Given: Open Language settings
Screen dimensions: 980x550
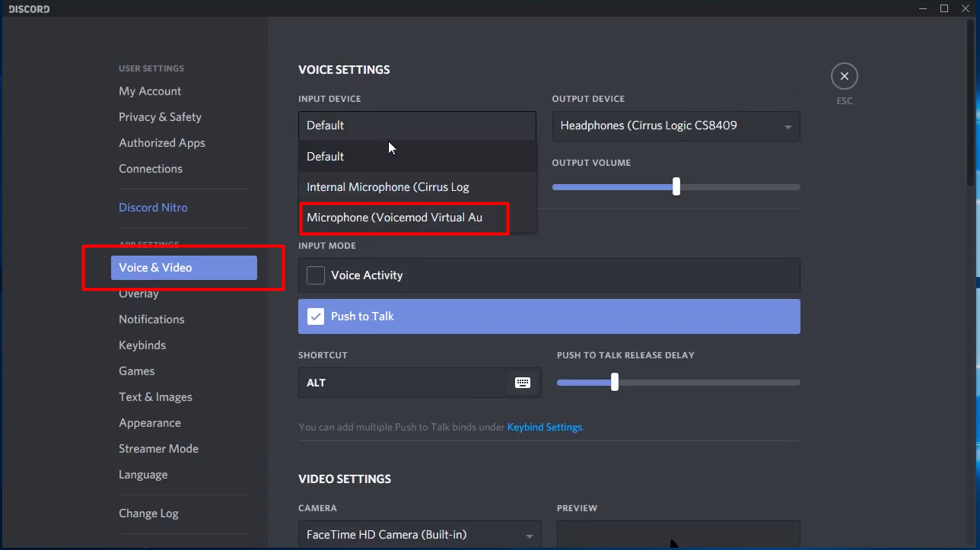Looking at the screenshot, I should (143, 475).
